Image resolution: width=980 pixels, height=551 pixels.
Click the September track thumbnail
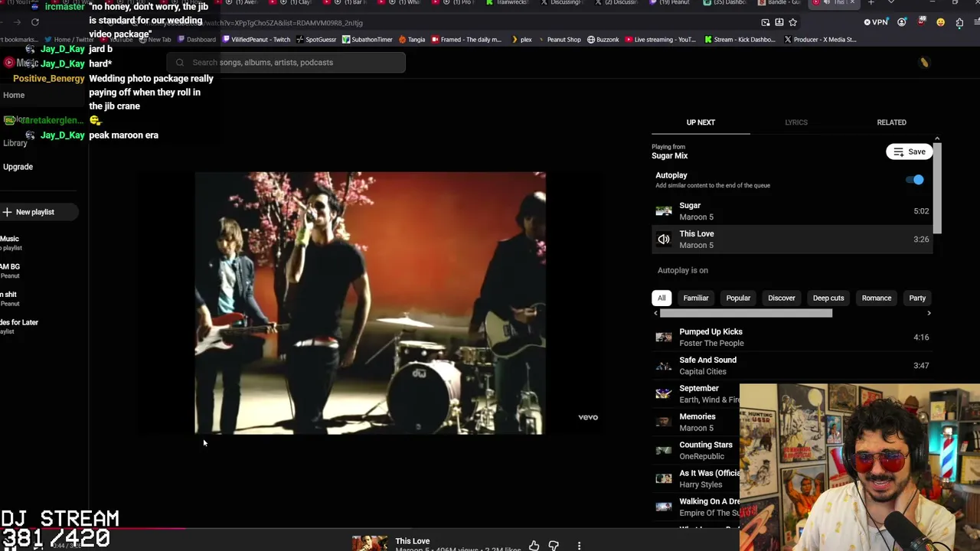[664, 394]
